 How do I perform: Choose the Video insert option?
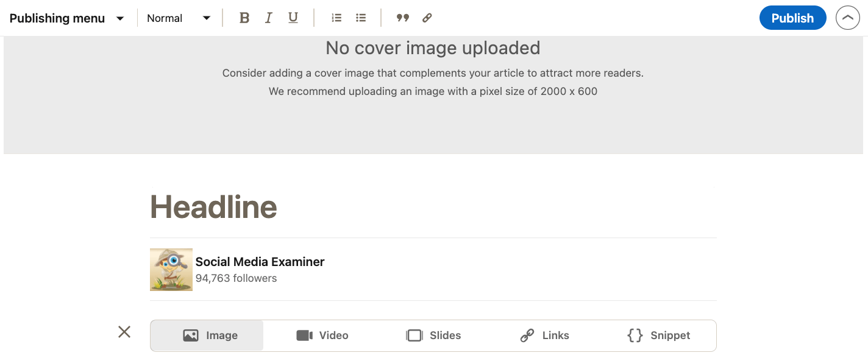pos(322,335)
